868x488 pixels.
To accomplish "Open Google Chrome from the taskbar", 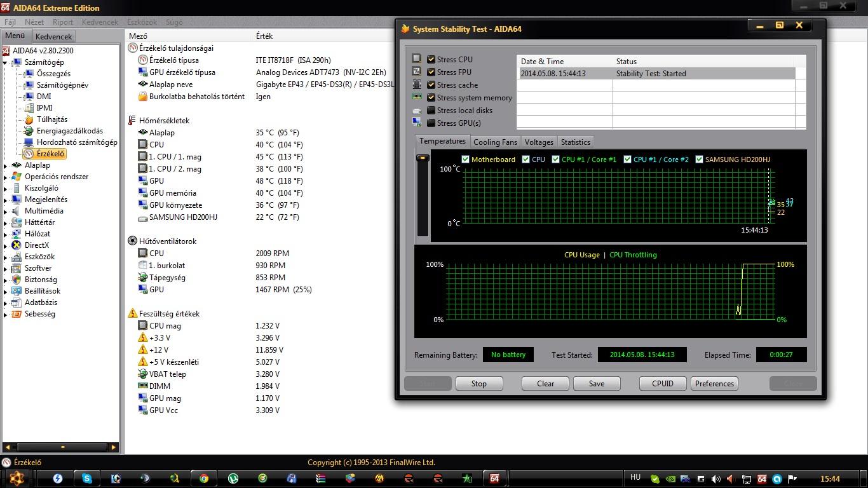I will [204, 478].
